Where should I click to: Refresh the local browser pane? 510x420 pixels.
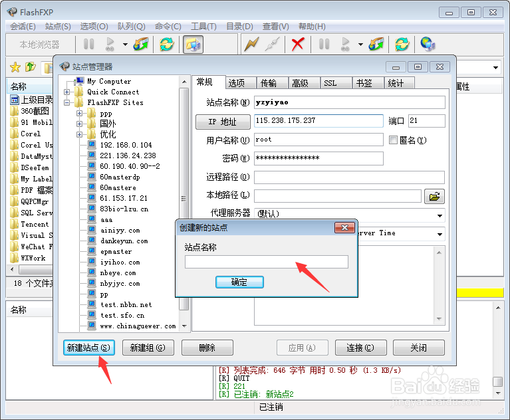(x=167, y=44)
